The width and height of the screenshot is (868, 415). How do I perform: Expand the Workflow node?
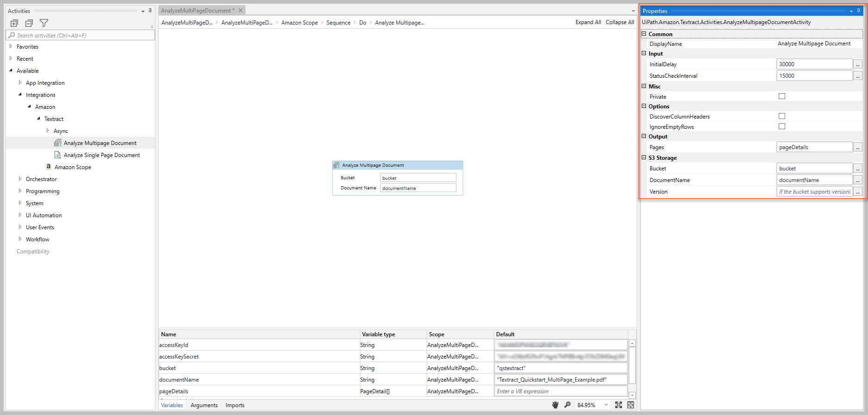[20, 239]
